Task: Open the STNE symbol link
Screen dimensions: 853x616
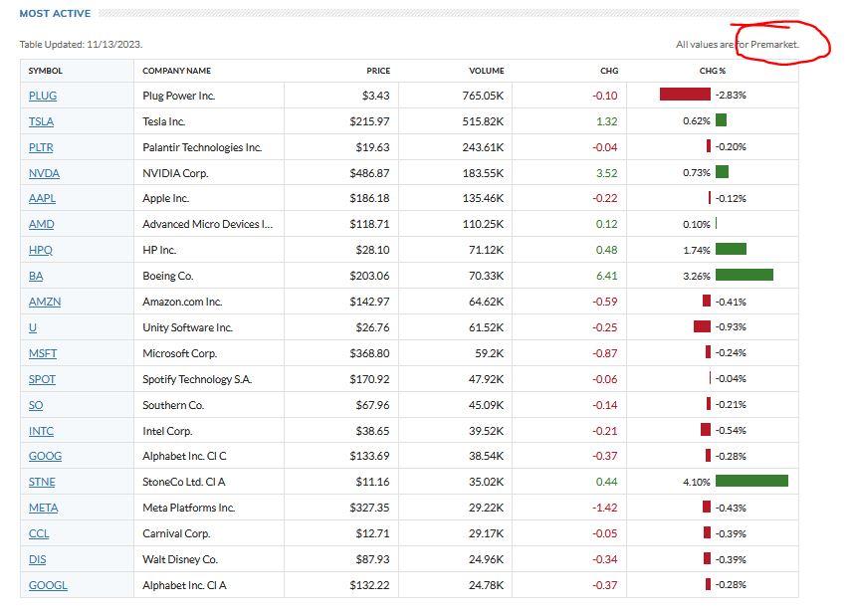Action: click(43, 482)
